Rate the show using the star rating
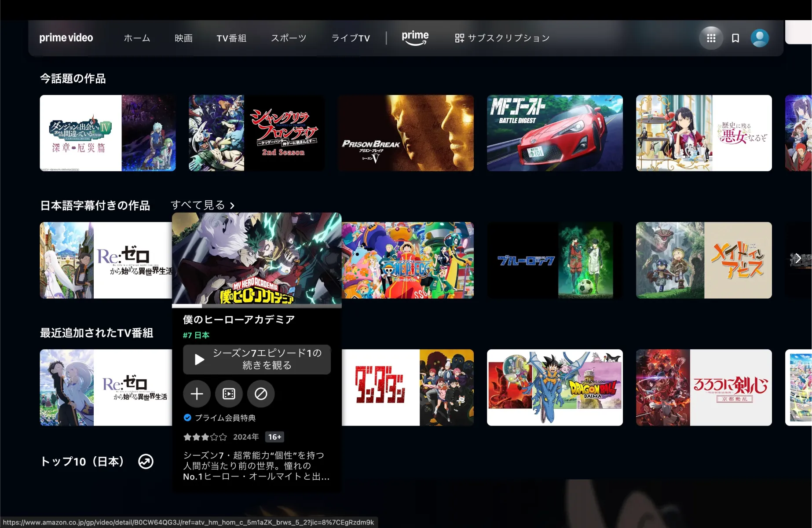Screen dimensions: 812x528 click(205, 437)
